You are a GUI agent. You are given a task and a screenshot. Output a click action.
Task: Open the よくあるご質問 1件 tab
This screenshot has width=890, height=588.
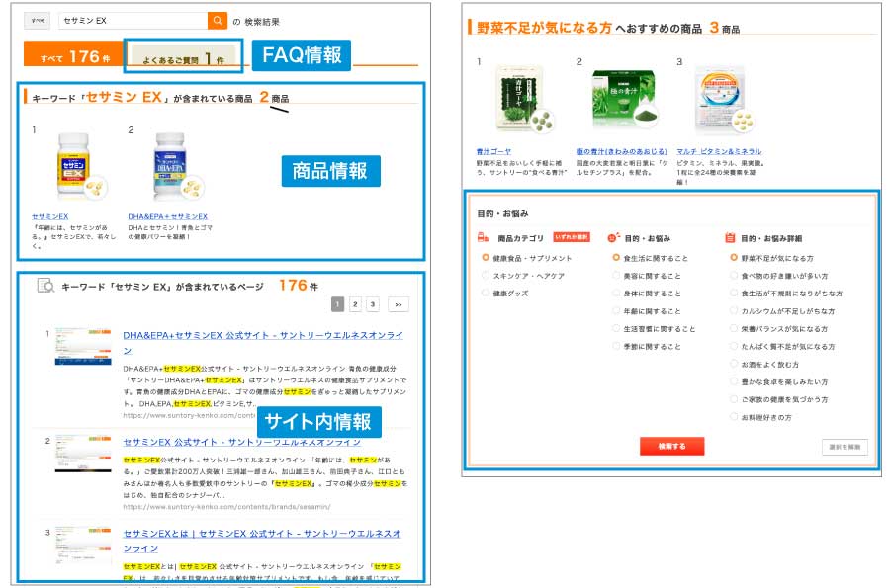pyautogui.click(x=183, y=58)
